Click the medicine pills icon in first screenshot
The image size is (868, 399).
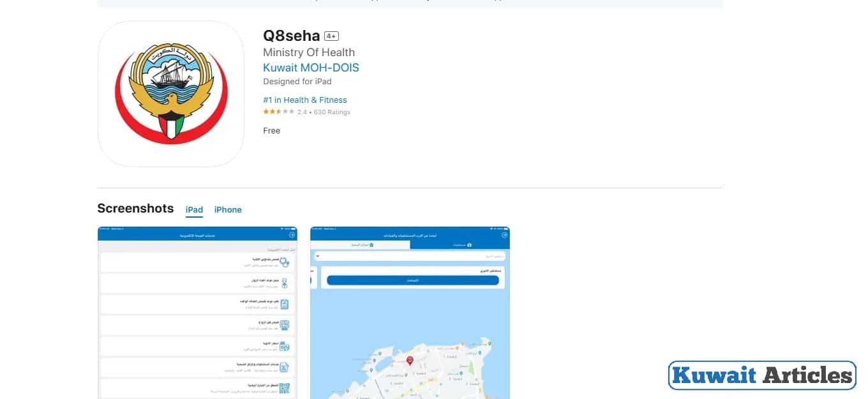285,346
